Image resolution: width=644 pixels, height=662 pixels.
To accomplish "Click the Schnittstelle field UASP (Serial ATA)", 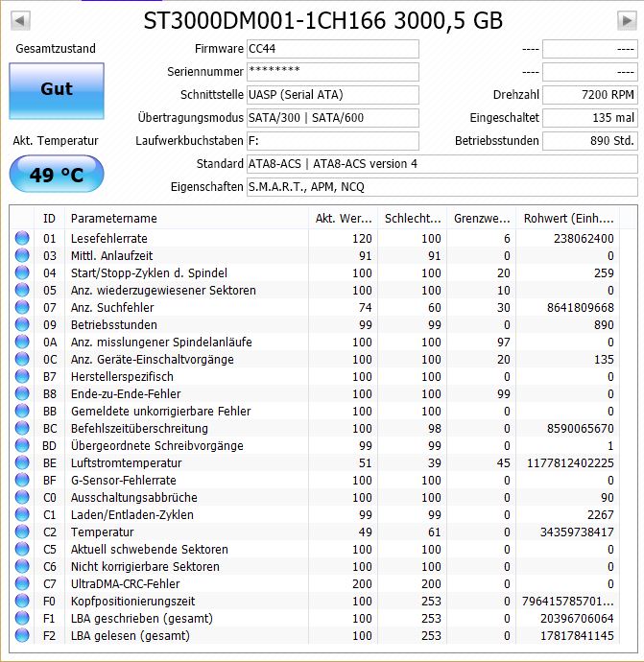I will coord(333,95).
